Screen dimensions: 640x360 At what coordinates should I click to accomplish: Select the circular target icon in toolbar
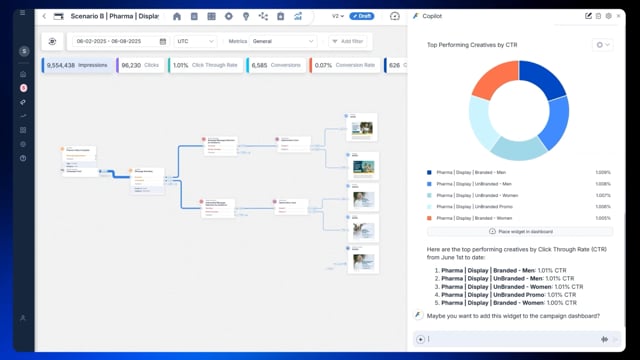point(229,16)
